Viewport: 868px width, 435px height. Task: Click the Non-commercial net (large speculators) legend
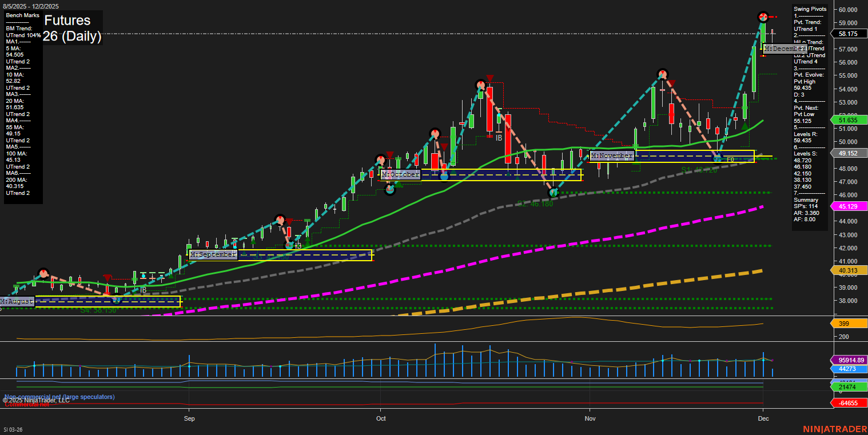[x=59, y=397]
